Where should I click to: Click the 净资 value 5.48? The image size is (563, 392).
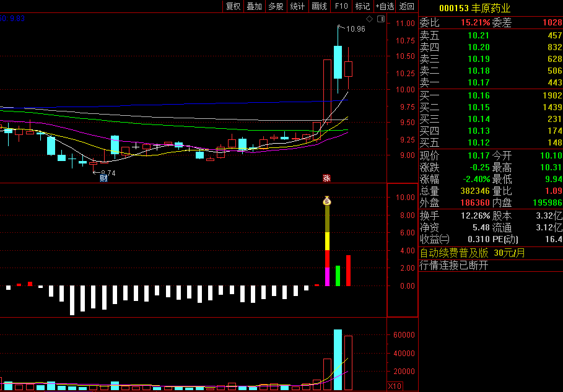coord(481,228)
